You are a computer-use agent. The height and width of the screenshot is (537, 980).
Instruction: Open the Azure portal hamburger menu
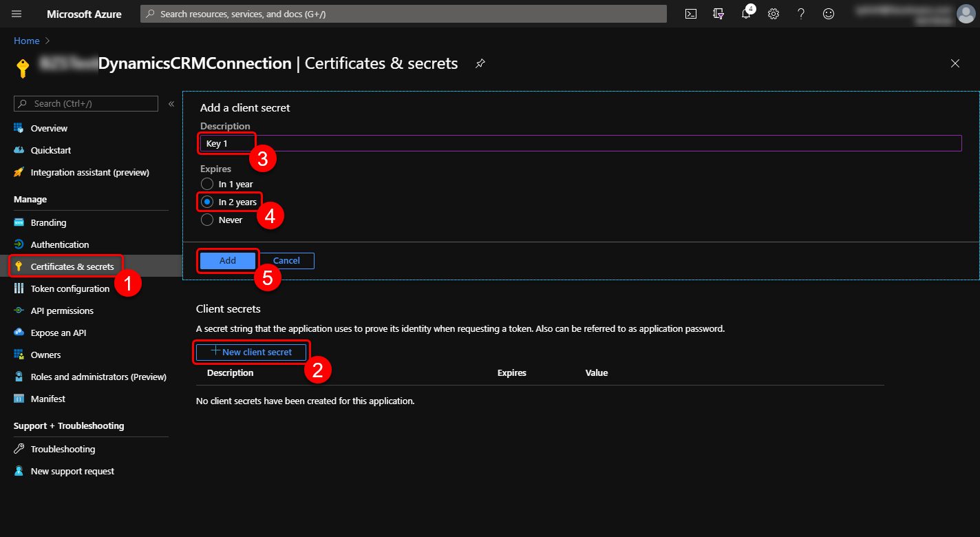point(17,14)
